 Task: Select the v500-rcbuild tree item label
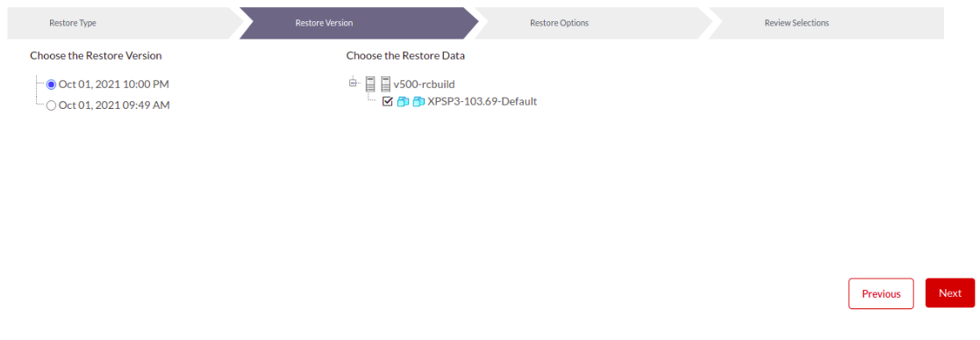(424, 84)
